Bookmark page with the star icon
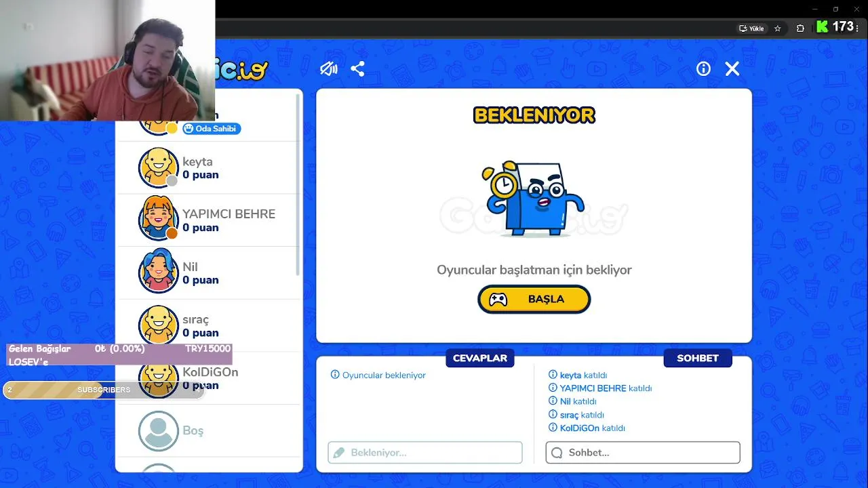The image size is (868, 488). coord(778,28)
